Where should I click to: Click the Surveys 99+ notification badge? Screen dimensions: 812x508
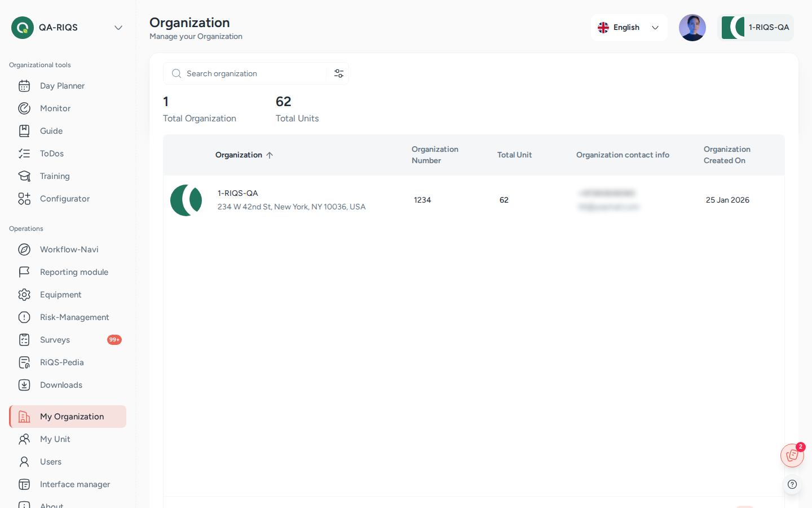[114, 340]
